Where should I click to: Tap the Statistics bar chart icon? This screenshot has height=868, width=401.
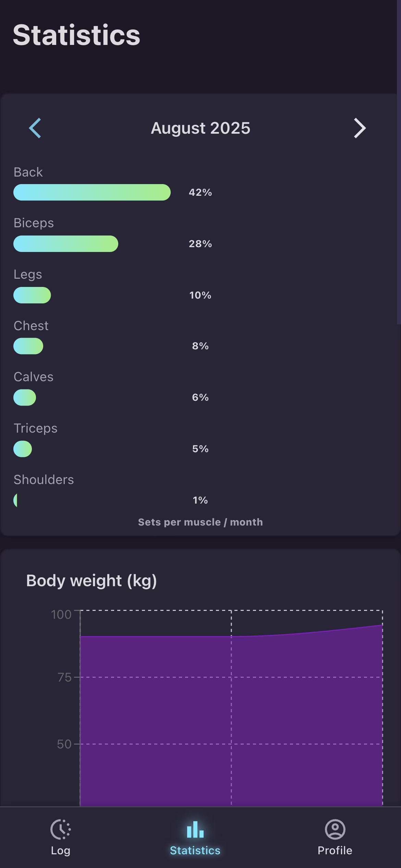(195, 829)
